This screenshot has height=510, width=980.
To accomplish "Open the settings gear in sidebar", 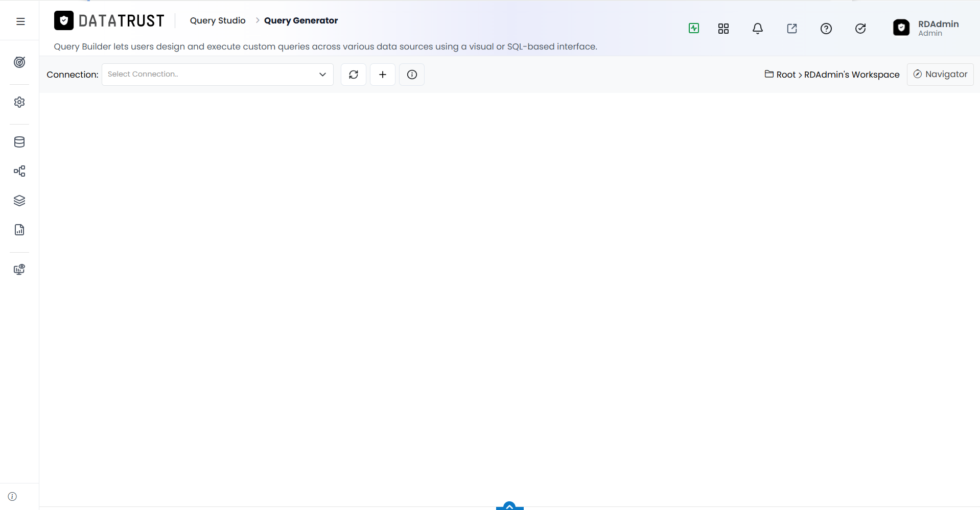I will tap(19, 102).
